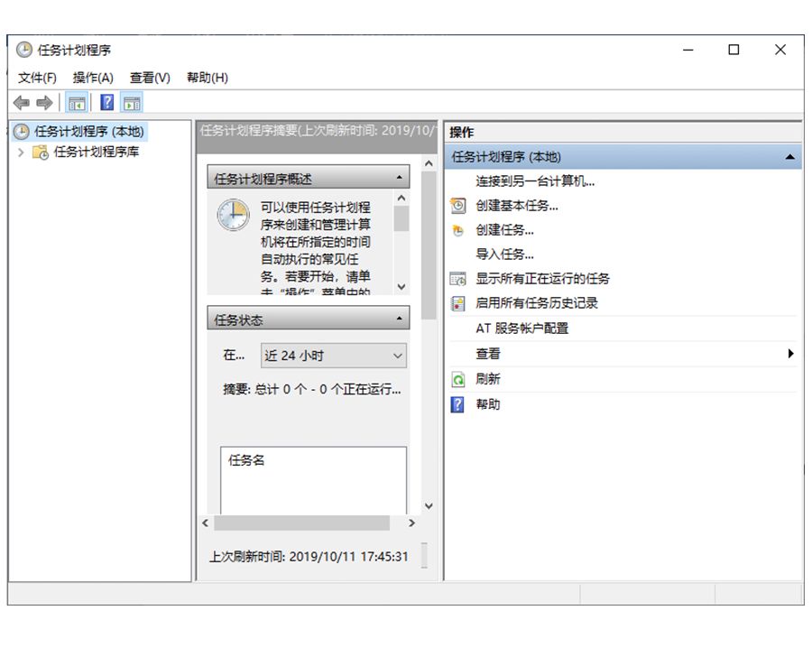Open the 操作(A) menu
The height and width of the screenshot is (648, 812).
(94, 78)
